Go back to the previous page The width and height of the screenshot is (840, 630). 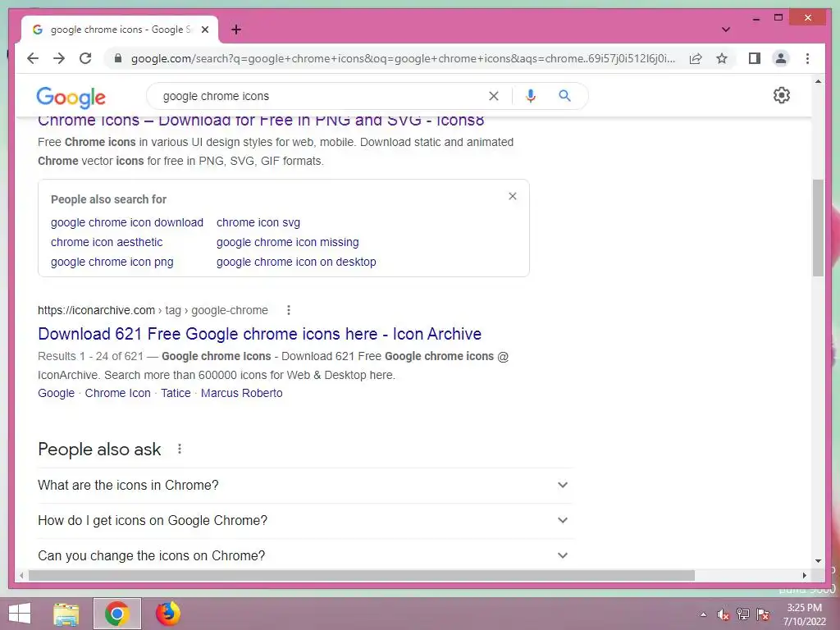[x=33, y=58]
